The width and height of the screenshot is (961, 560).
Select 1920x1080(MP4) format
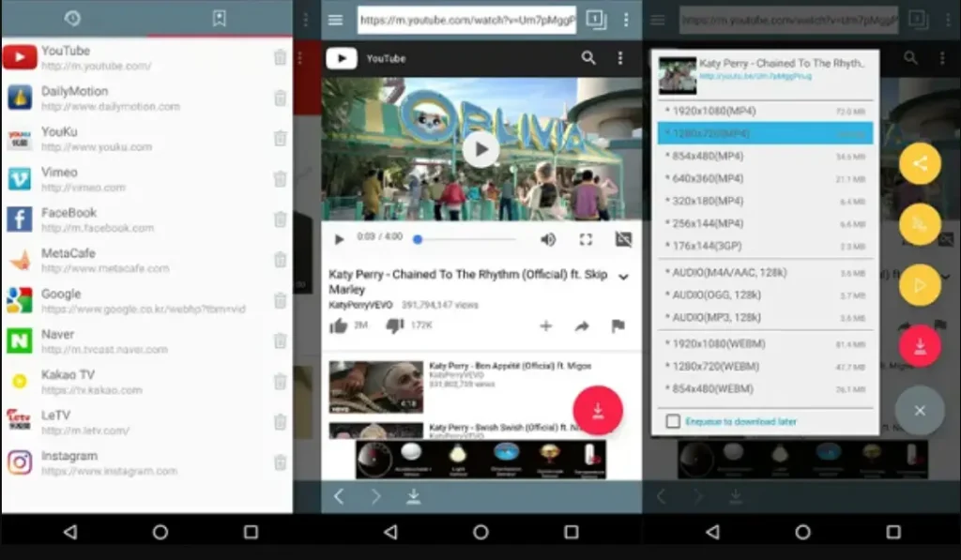click(x=765, y=111)
